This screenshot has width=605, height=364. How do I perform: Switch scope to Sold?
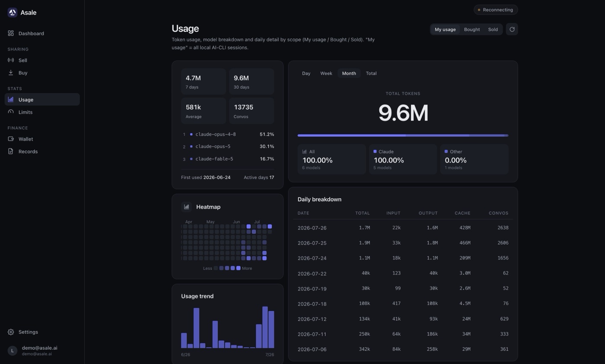493,29
